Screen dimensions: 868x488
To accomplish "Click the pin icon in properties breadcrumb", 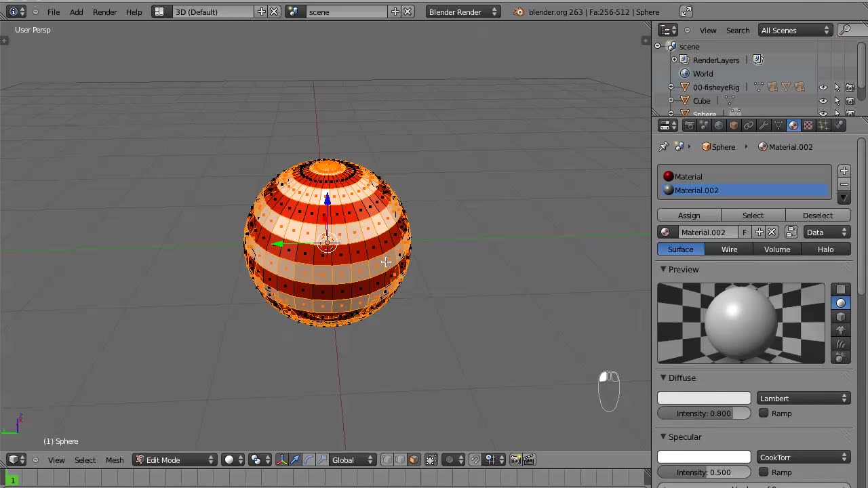I will click(x=664, y=146).
